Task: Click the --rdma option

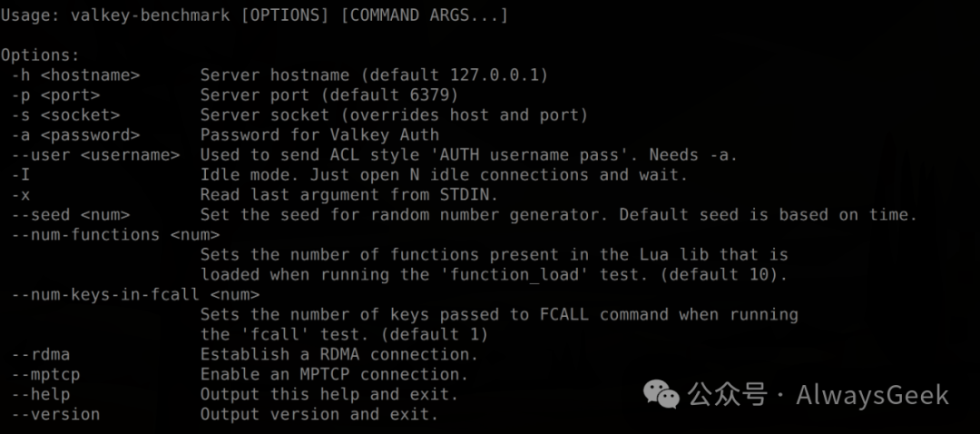Action: (x=41, y=355)
